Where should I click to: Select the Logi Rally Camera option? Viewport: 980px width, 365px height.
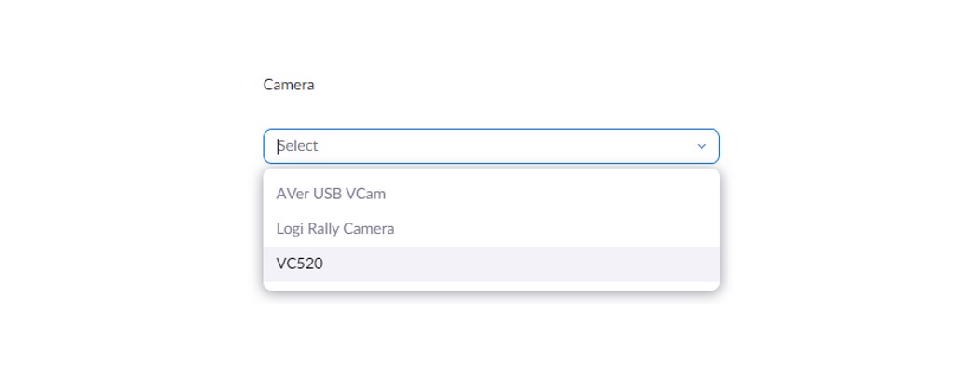[x=491, y=229]
